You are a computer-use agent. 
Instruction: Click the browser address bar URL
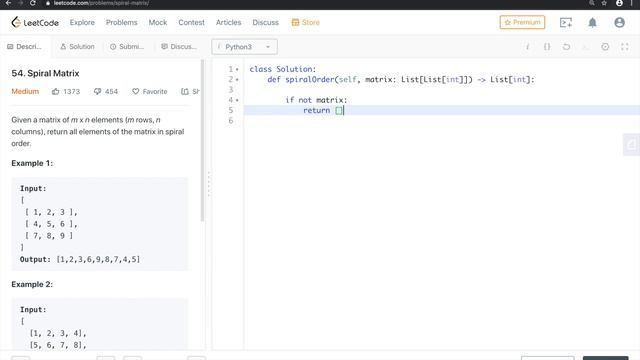click(x=101, y=3)
